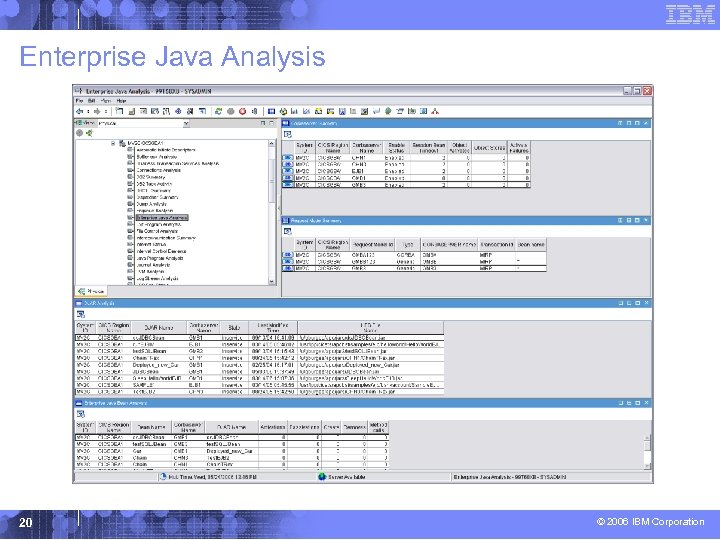Click the Type column header in Request Model Summary
Viewport: 720px width, 540px height.
(407, 245)
